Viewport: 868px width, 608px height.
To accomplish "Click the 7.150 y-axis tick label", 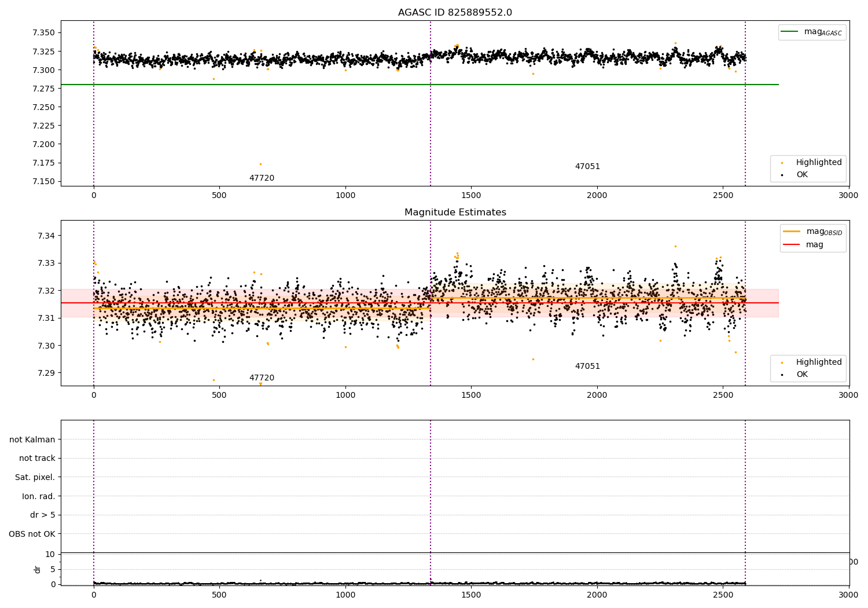I will pos(43,181).
